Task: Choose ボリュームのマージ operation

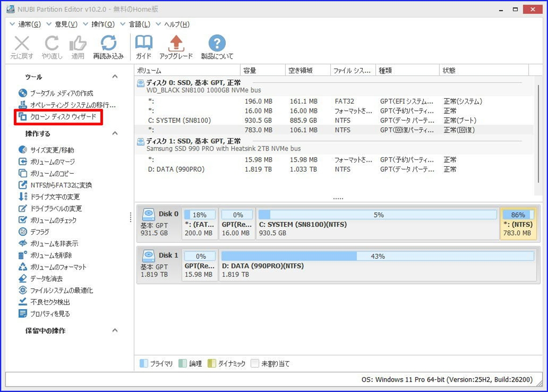Action: click(47, 162)
